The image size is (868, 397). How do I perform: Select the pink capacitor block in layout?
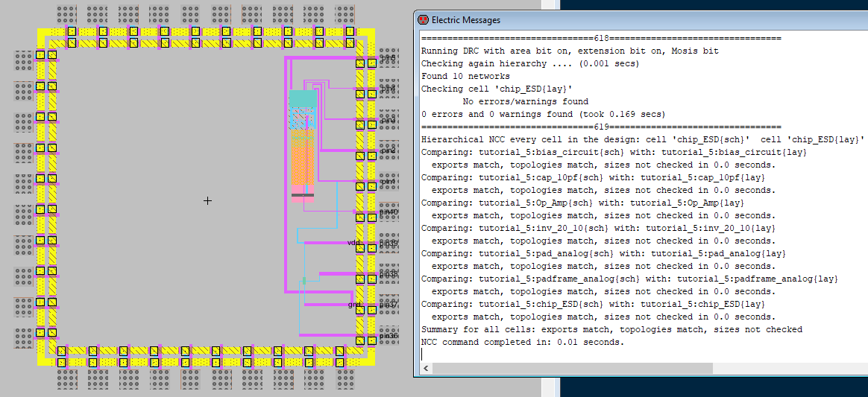pyautogui.click(x=303, y=170)
